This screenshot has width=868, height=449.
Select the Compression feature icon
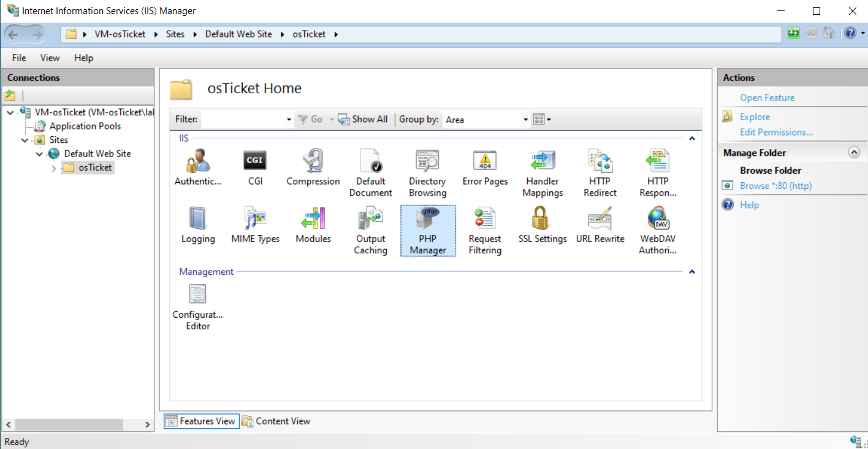313,167
